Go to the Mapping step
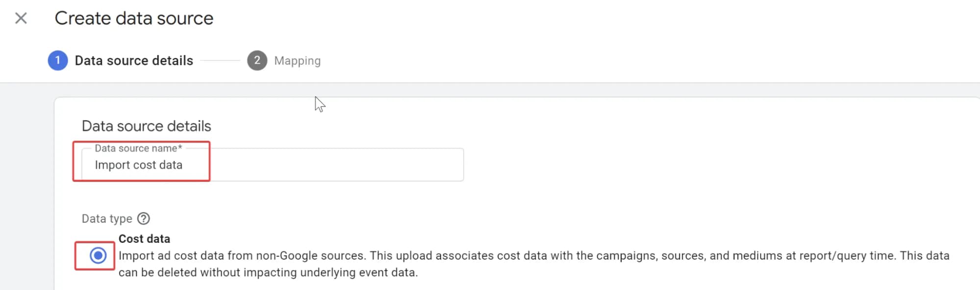 pyautogui.click(x=297, y=61)
